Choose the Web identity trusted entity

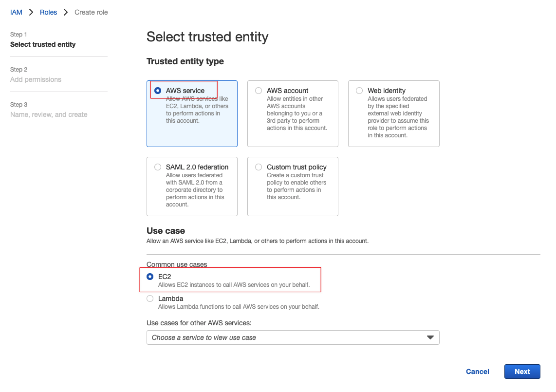[359, 91]
